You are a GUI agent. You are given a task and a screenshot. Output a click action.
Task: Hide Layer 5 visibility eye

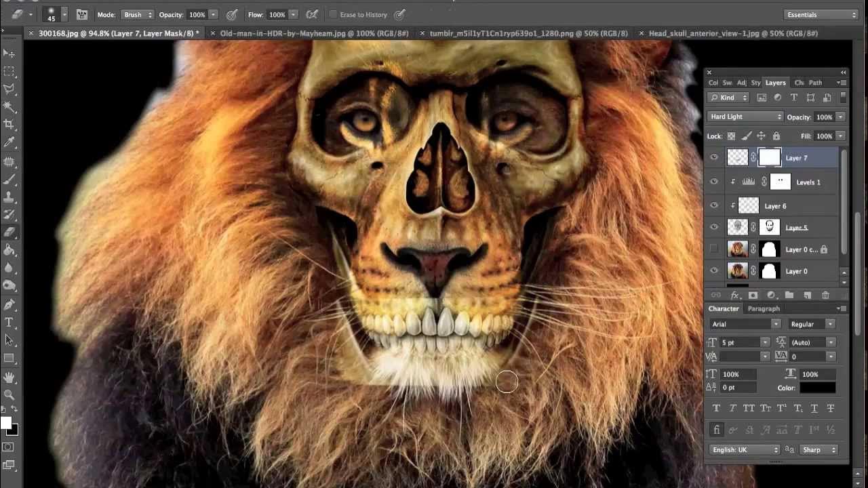point(714,228)
